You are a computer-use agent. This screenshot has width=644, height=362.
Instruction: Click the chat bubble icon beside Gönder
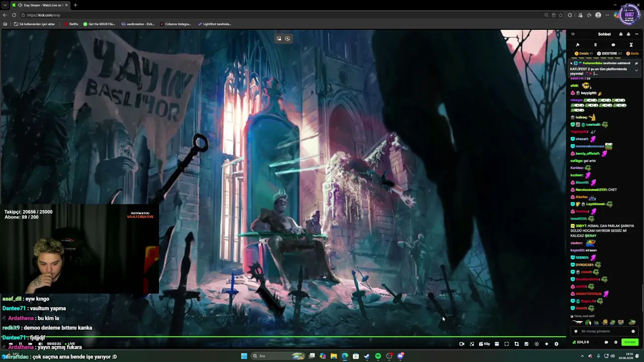pyautogui.click(x=606, y=342)
